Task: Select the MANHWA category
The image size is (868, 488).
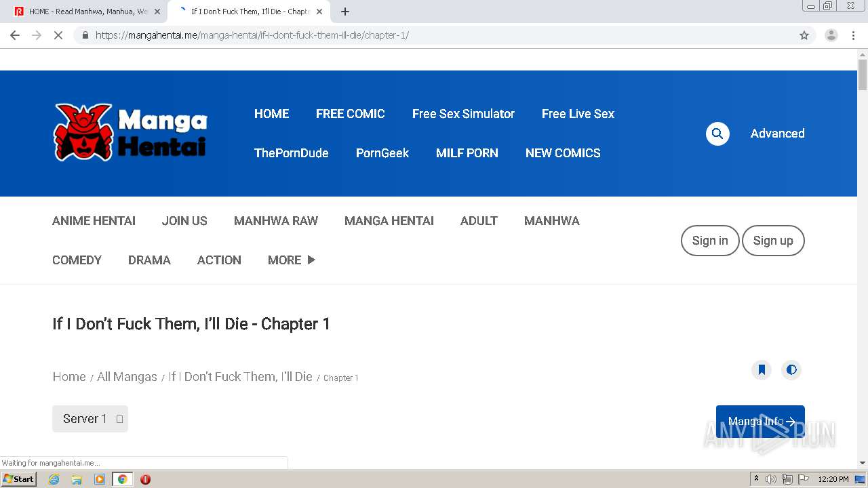Action: [x=552, y=221]
